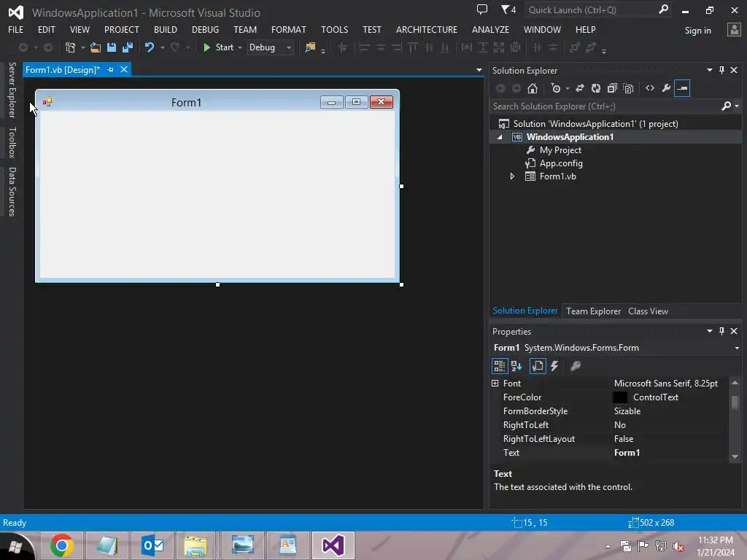Undo the last action
The image size is (747, 560).
(150, 47)
